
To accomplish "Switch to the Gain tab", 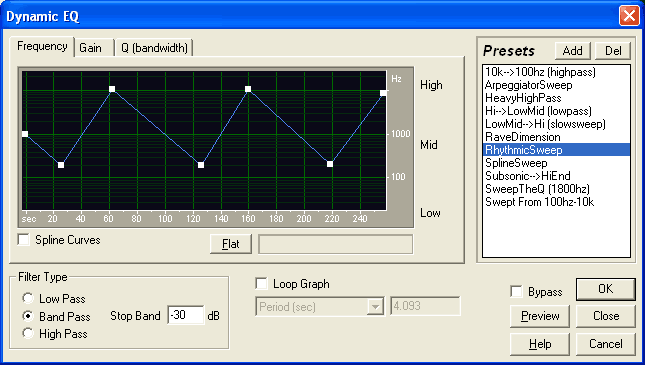I will (x=93, y=48).
